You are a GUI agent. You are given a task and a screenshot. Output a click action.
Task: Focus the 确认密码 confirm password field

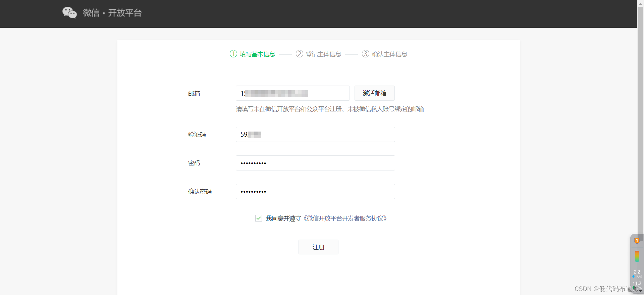coord(315,191)
